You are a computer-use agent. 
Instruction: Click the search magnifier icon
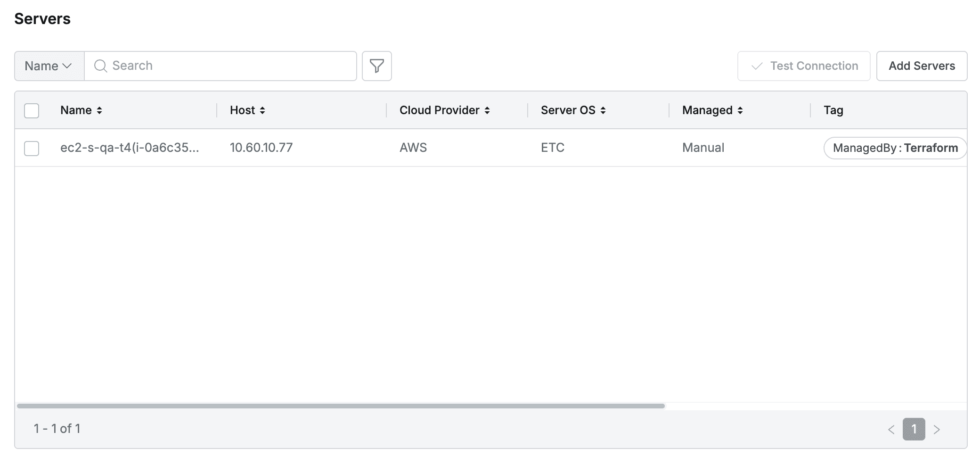pos(100,66)
